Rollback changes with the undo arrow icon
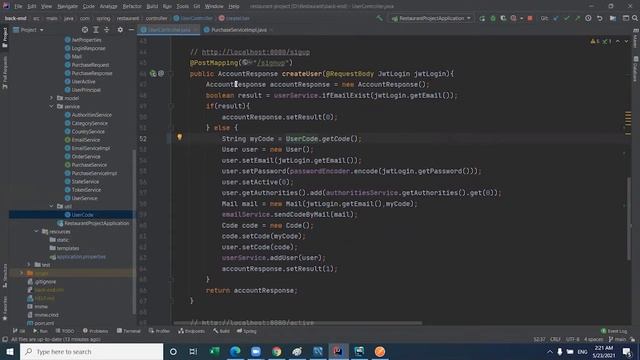This screenshot has width=640, height=360. [600, 18]
